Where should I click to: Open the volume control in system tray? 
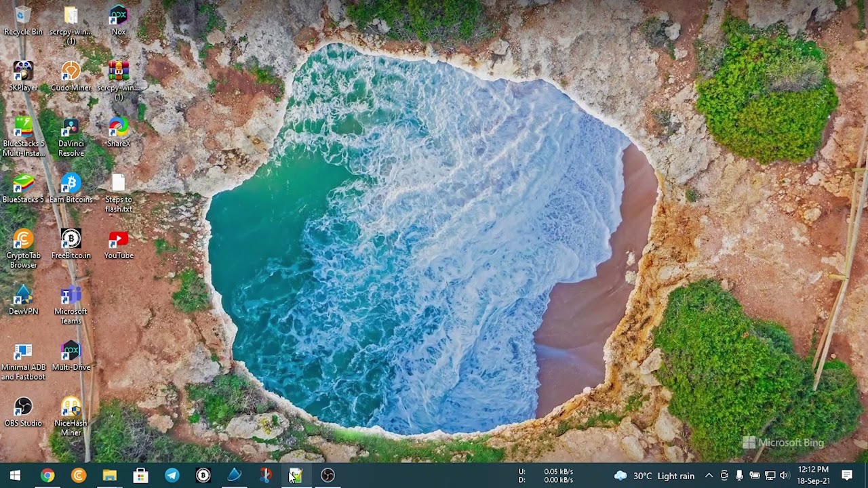point(785,476)
